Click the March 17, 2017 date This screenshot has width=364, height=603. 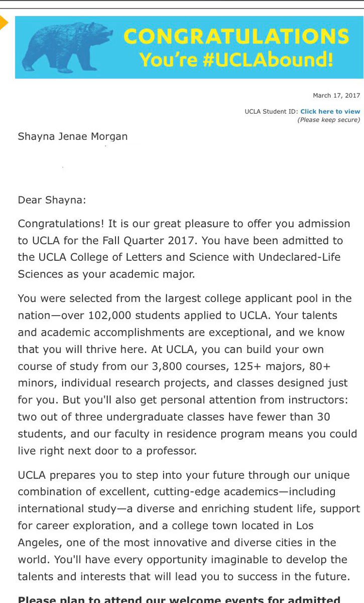tap(336, 95)
